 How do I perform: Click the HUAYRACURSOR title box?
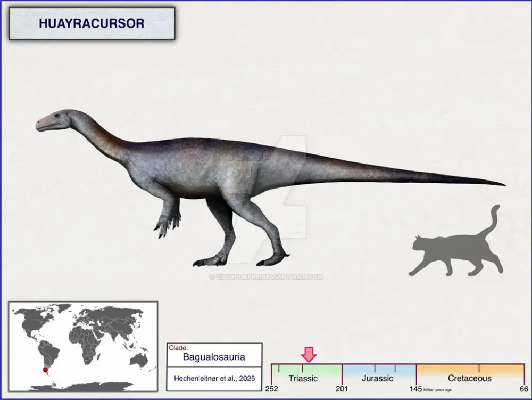[92, 24]
